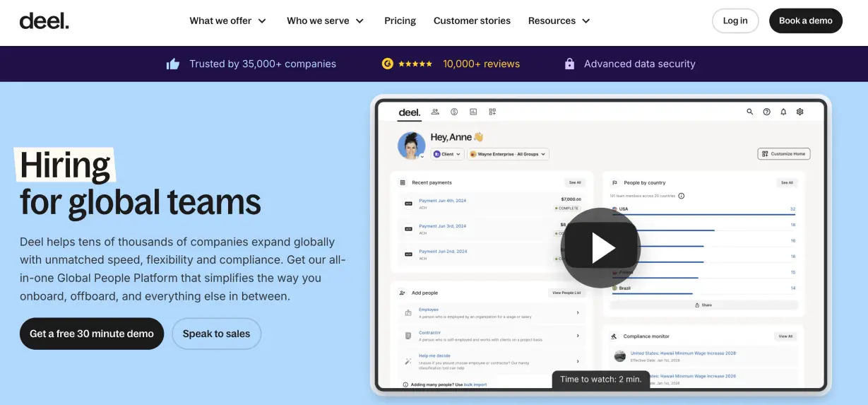Image resolution: width=868 pixels, height=405 pixels.
Task: Expand the Who we serve menu
Action: [x=326, y=20]
